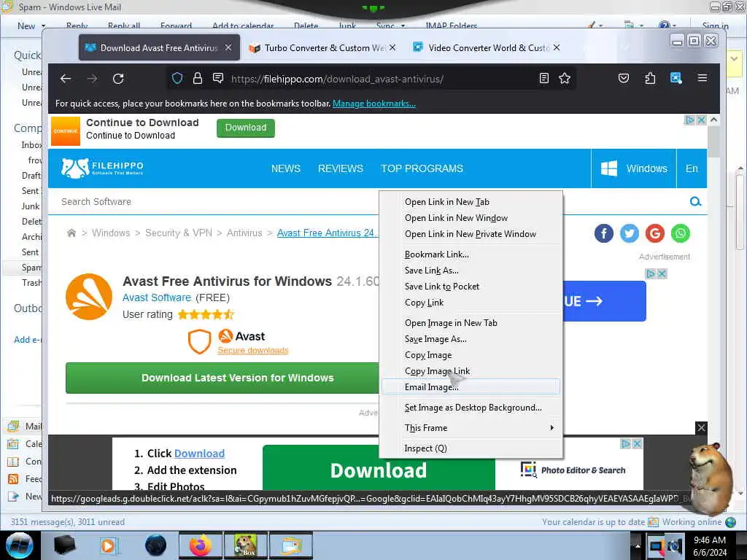This screenshot has width=747, height=560.
Task: Open the Windows platform selector
Action: [634, 168]
